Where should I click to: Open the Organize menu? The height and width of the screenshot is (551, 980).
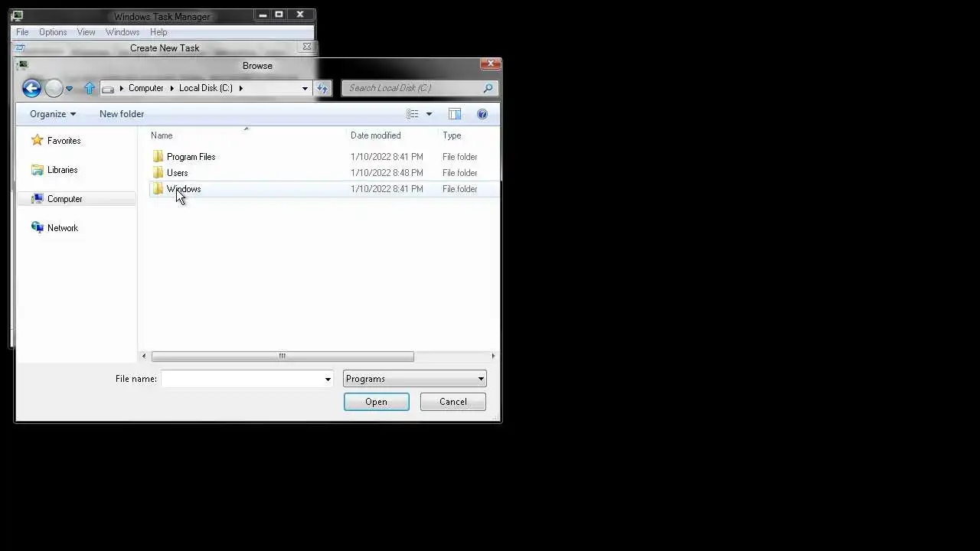click(x=53, y=114)
